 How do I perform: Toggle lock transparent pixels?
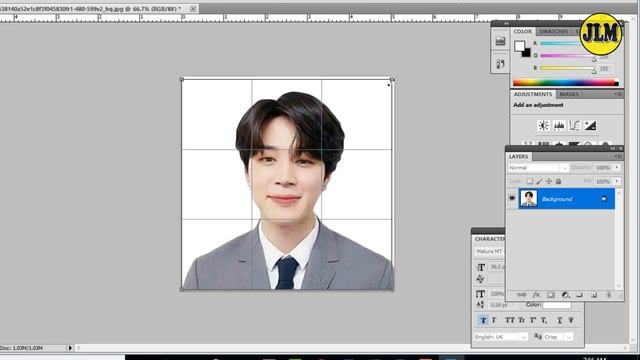coord(529,181)
